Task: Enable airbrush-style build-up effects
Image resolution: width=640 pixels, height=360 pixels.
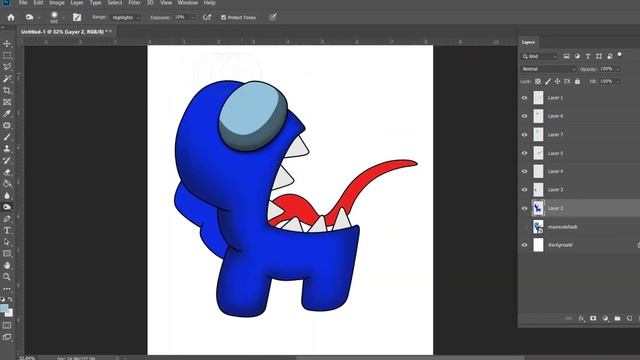Action: tap(207, 18)
